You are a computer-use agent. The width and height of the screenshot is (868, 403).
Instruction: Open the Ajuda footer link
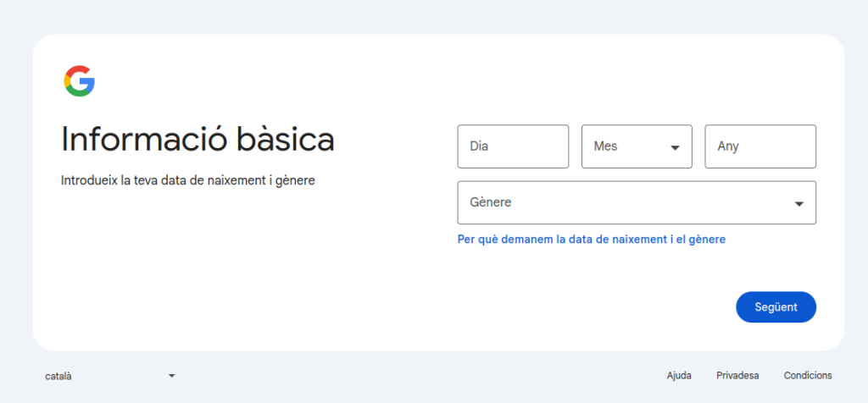[679, 375]
